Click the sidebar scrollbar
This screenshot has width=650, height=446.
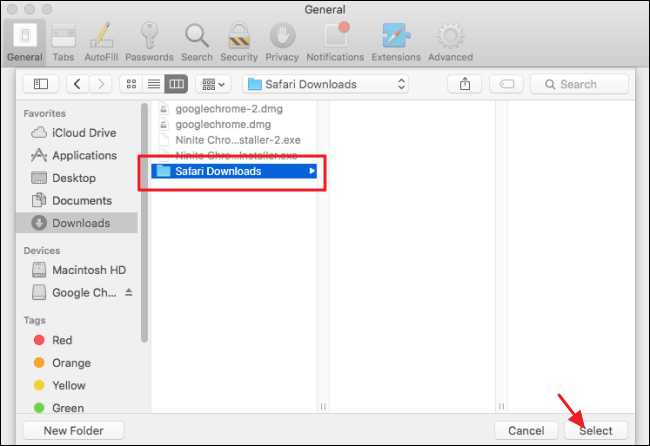tap(144, 223)
